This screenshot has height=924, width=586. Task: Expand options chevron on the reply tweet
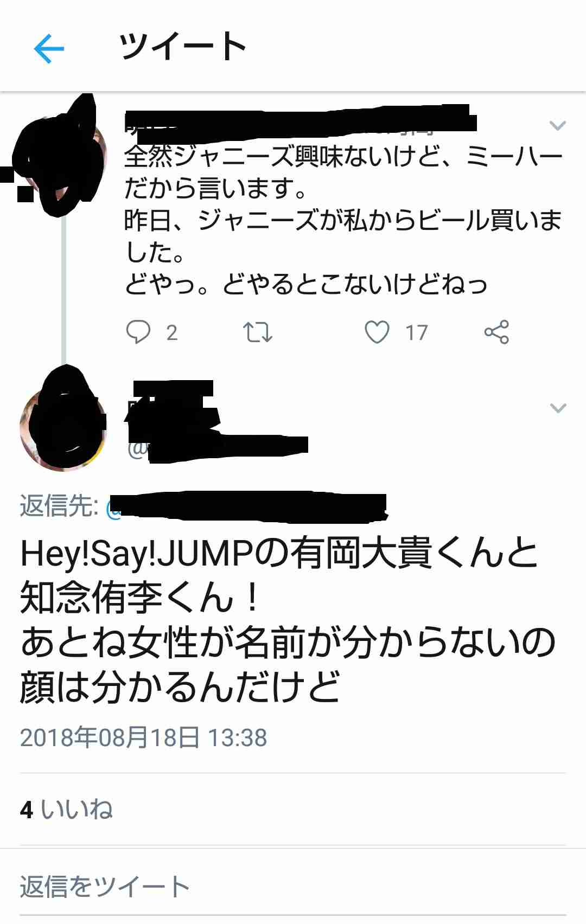pos(558,408)
